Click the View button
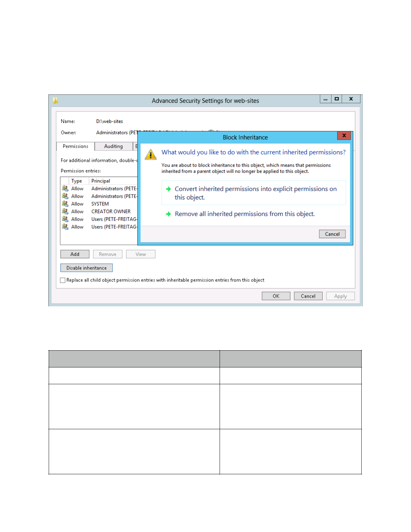The width and height of the screenshot is (411, 532). point(141,254)
